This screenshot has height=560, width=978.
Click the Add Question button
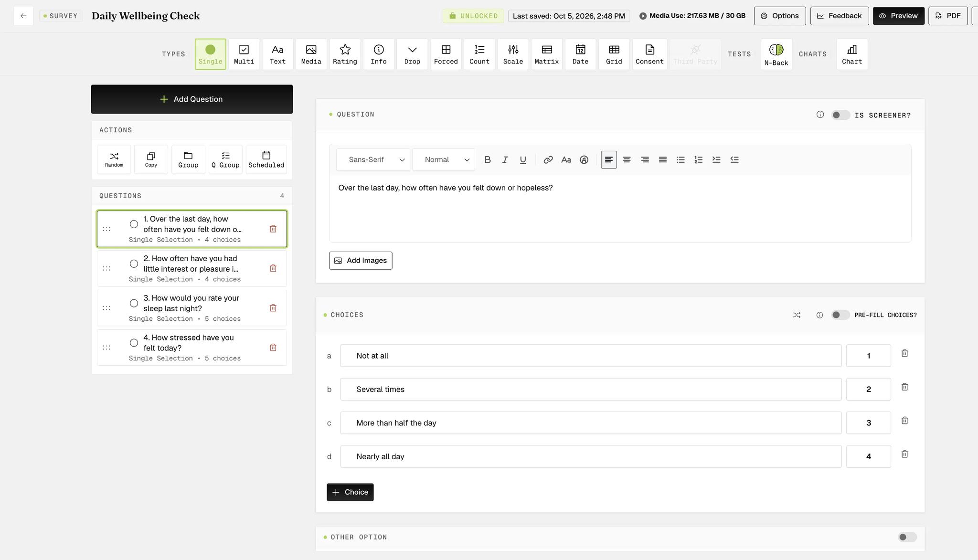(192, 99)
